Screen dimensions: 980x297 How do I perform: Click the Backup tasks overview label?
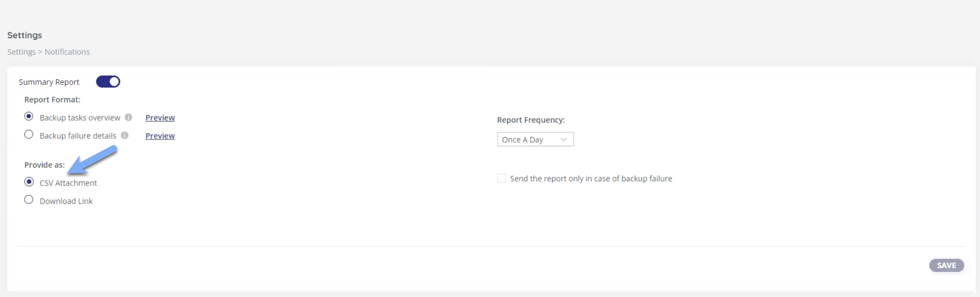[80, 118]
